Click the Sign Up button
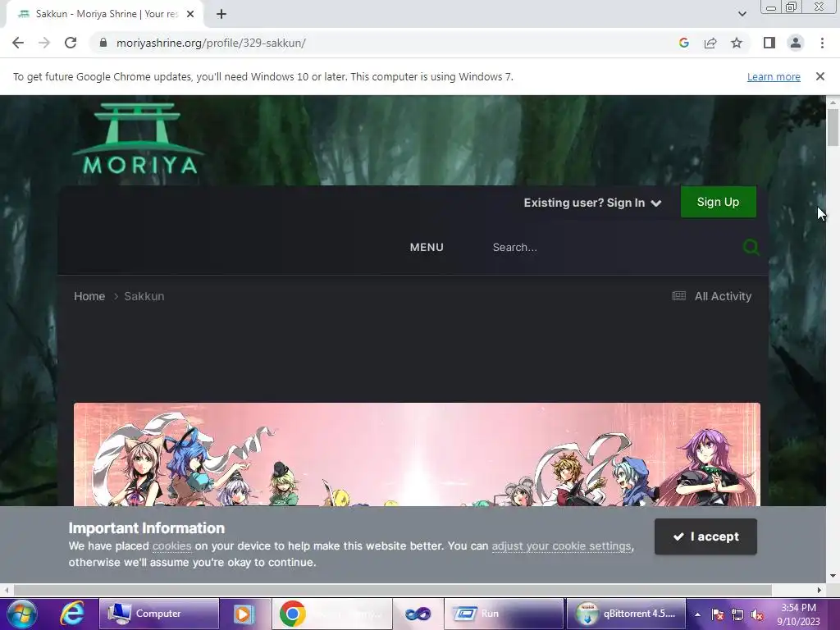840x630 pixels. (x=718, y=202)
